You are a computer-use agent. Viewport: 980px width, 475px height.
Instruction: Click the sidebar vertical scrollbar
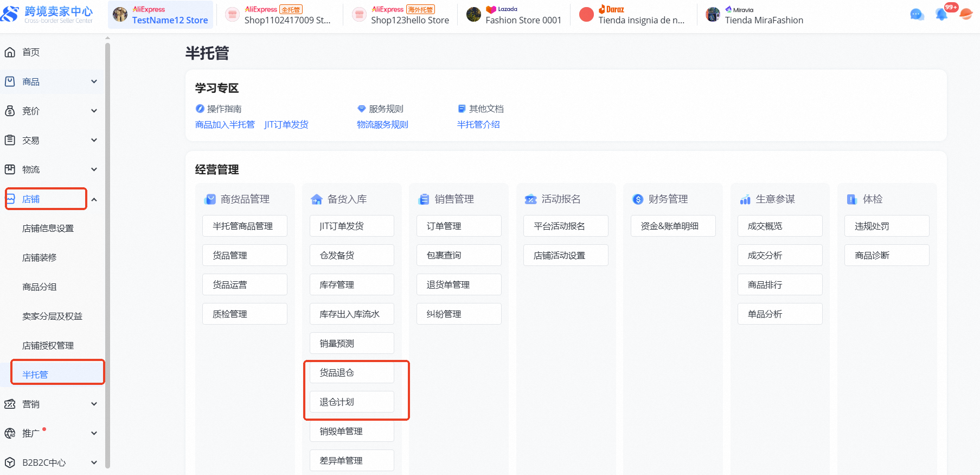coord(107,217)
